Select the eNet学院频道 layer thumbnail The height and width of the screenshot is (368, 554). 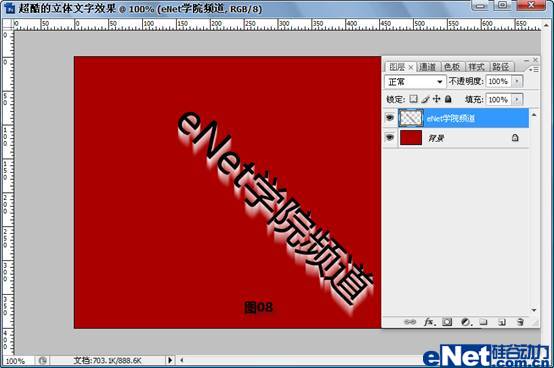[x=411, y=118]
